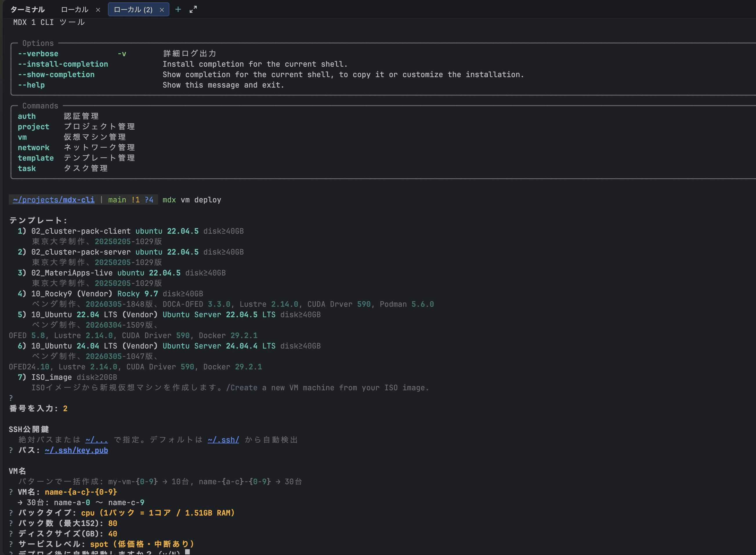Click the Rocky9 Podman 5.6.0 version text

pyautogui.click(x=407, y=304)
